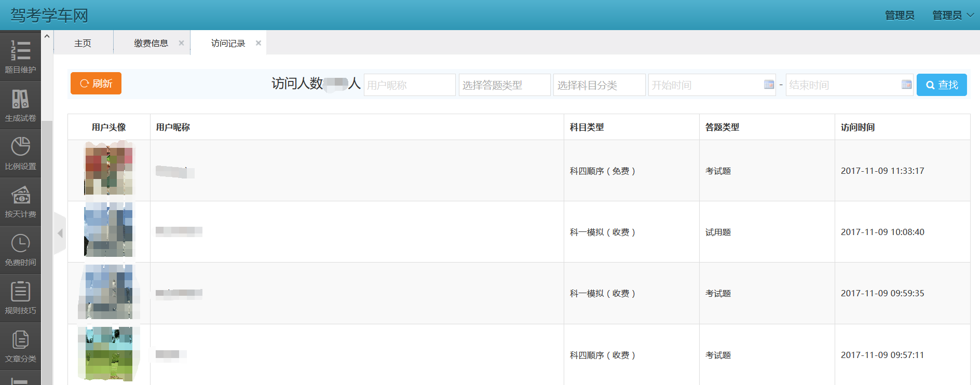980x385 pixels.
Task: Click the orange 刷新 button
Action: (96, 84)
